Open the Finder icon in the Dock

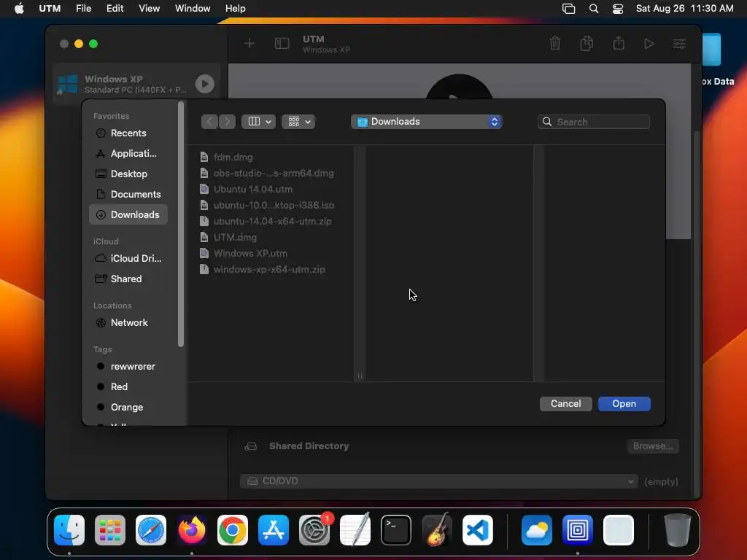point(69,530)
